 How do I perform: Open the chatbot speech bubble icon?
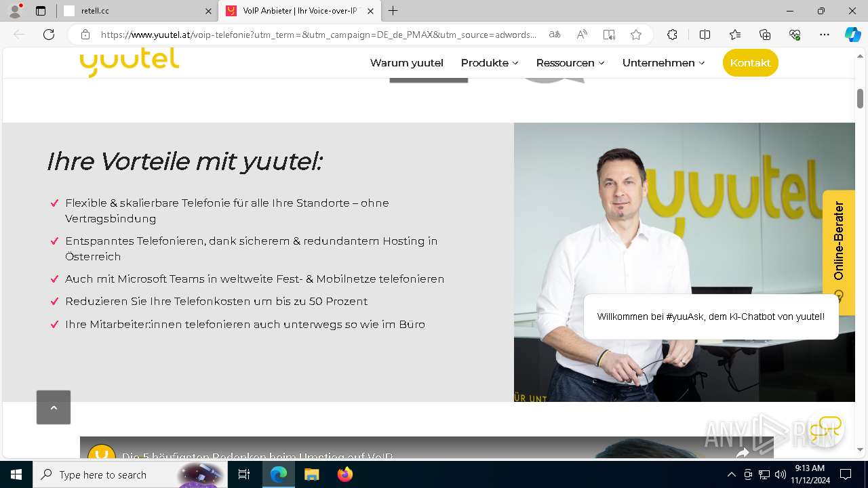click(825, 428)
